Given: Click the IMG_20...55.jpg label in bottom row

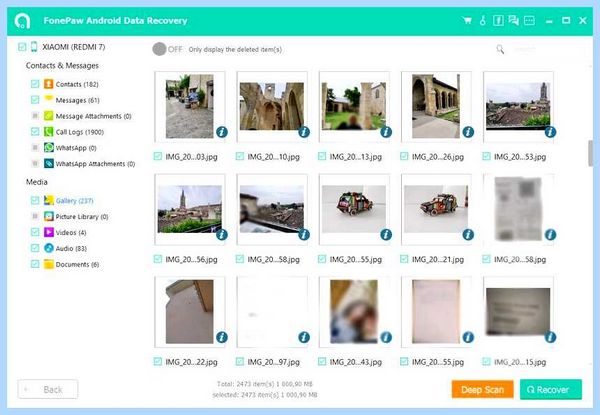Looking at the screenshot, I should 438,362.
